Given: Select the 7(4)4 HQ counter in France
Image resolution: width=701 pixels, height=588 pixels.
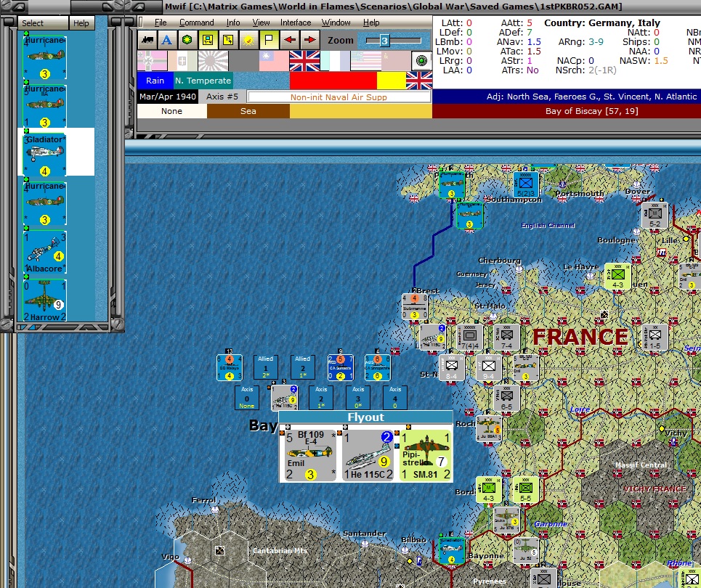Looking at the screenshot, I should pyautogui.click(x=469, y=337).
